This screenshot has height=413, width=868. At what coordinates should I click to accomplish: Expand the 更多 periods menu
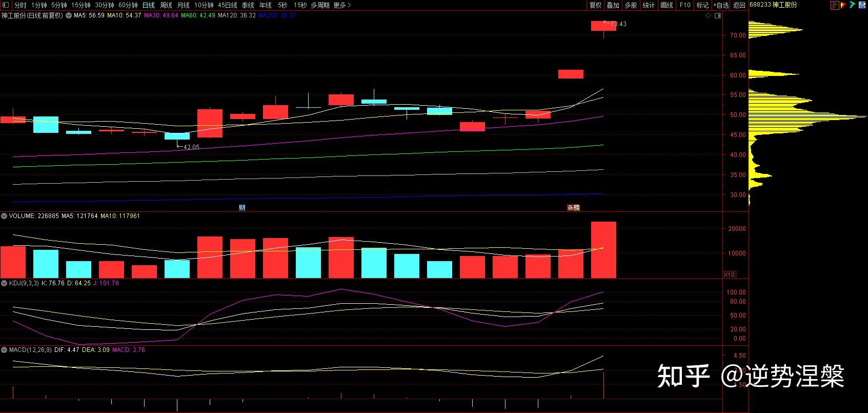point(342,5)
